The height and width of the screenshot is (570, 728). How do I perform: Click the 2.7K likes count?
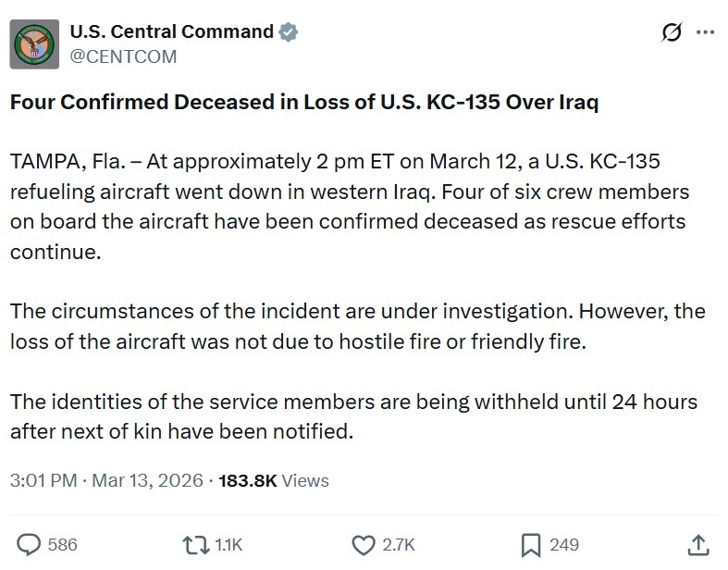pos(399,544)
